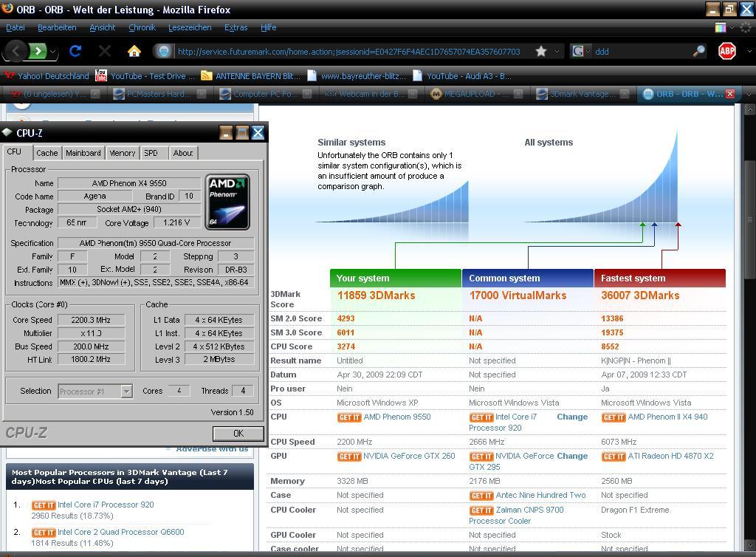Image resolution: width=756 pixels, height=557 pixels.
Task: Open the URL bar history dropdown arrow
Action: coord(557,51)
